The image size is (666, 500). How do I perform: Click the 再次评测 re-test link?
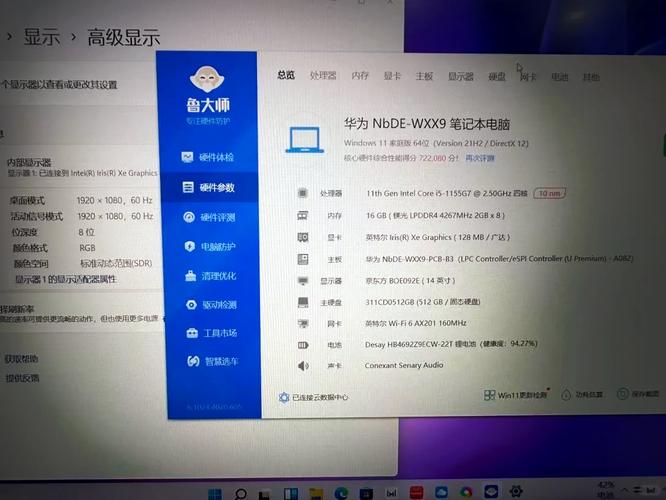click(480, 158)
